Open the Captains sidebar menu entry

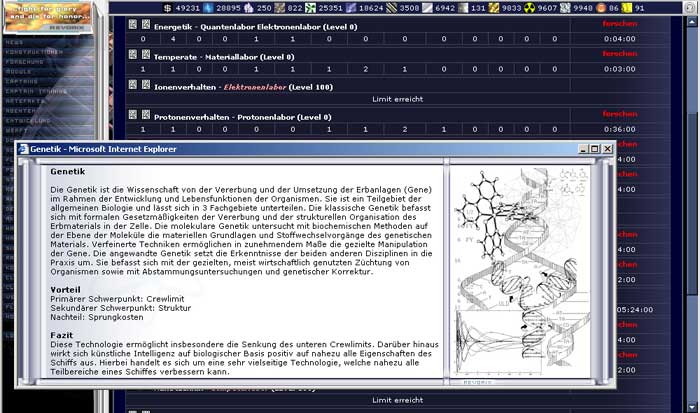(20, 79)
